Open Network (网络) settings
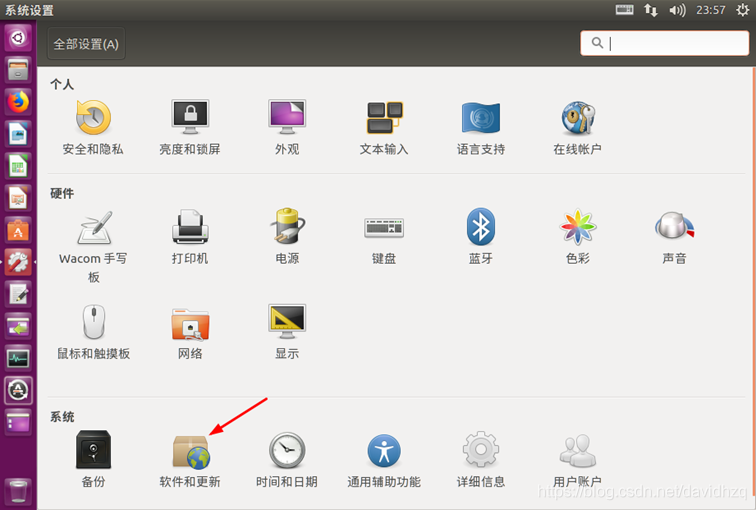Image resolution: width=756 pixels, height=510 pixels. coord(190,333)
